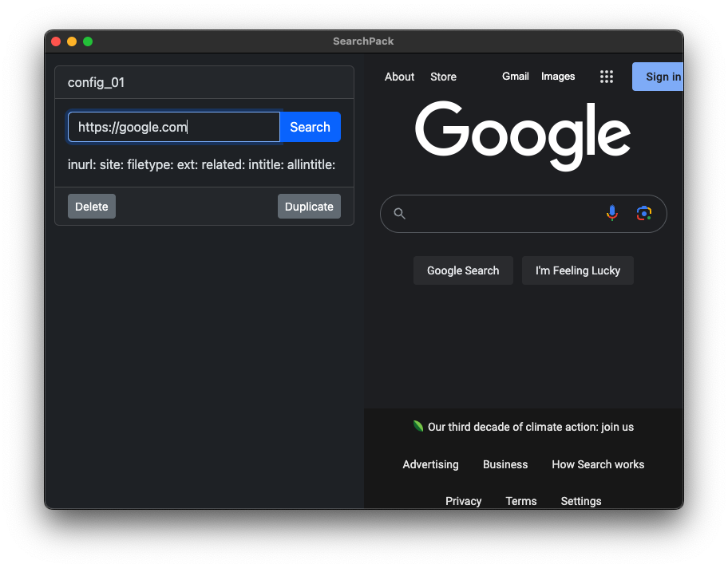Duplicate the config_01 entry
728x568 pixels.
(x=309, y=206)
